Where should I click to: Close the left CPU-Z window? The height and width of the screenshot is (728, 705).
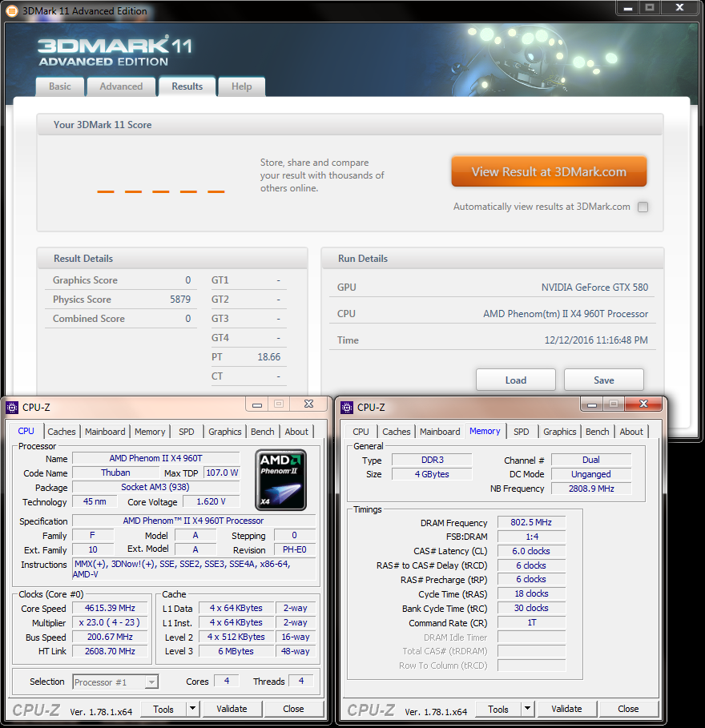(x=308, y=404)
